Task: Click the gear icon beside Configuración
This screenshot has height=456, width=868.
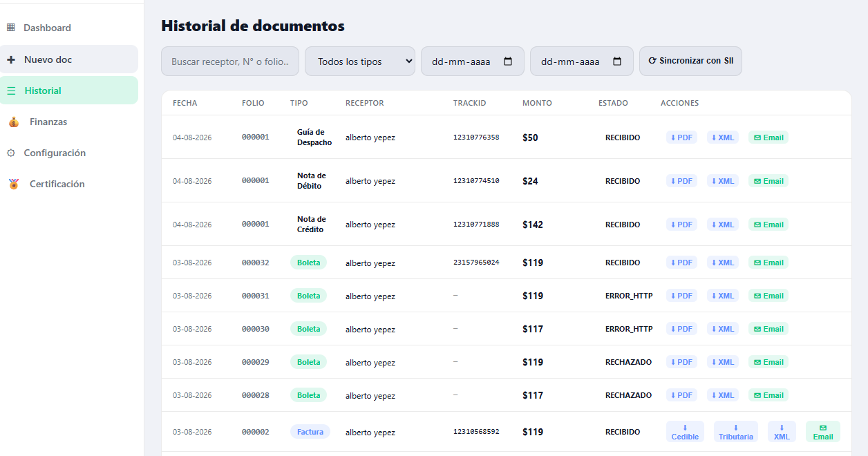Action: pos(10,153)
